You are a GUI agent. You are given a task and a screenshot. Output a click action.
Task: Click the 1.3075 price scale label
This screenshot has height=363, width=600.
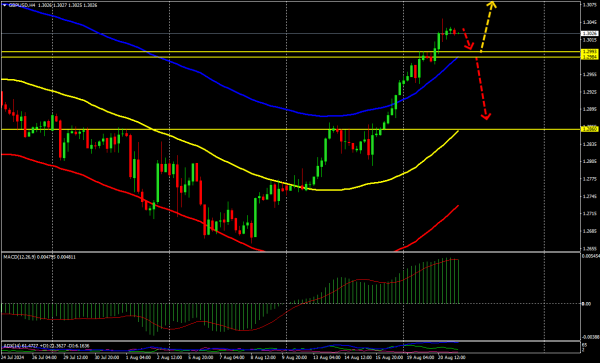590,5
